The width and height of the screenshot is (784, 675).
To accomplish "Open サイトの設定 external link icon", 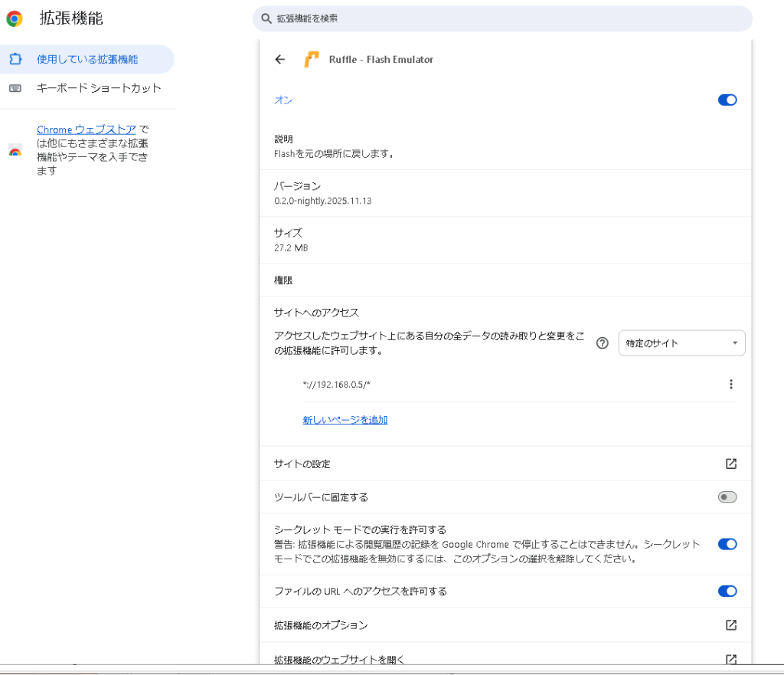I will [x=730, y=464].
